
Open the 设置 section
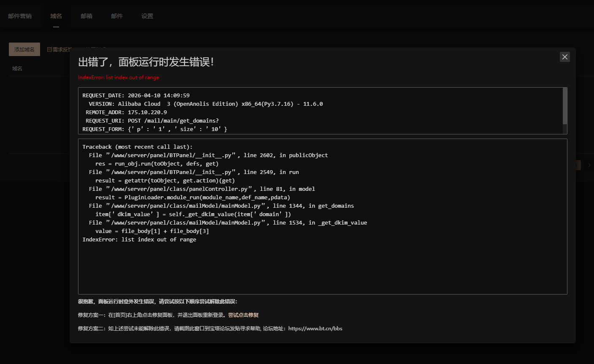[x=147, y=16]
